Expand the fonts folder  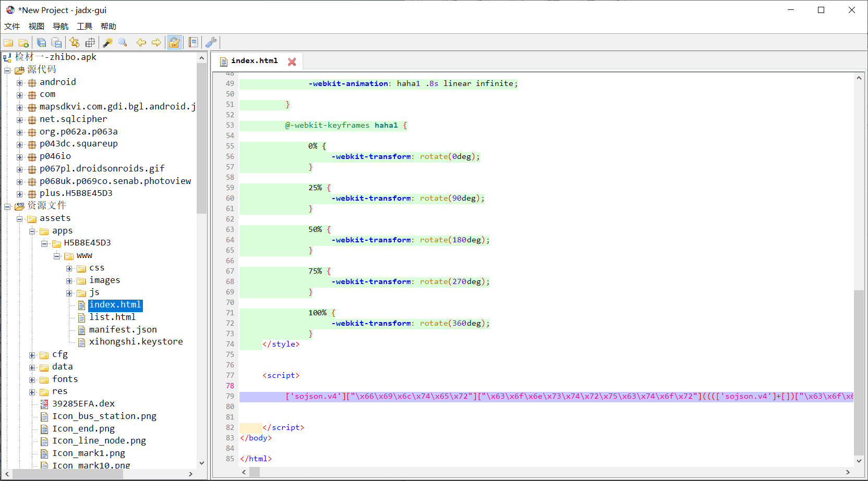point(32,380)
